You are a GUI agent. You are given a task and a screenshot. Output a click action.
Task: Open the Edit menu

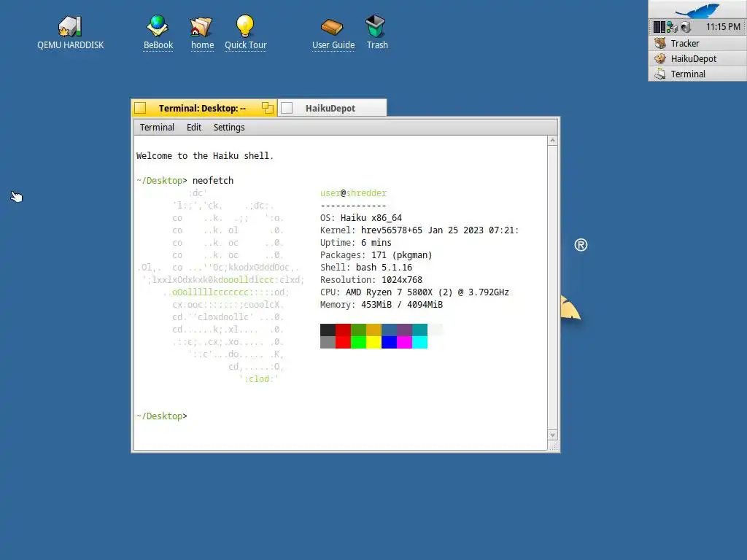click(194, 127)
